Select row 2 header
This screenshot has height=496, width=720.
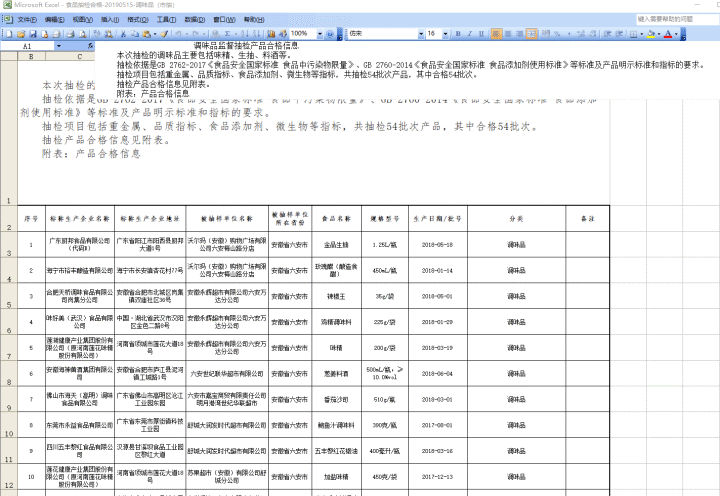(x=9, y=219)
